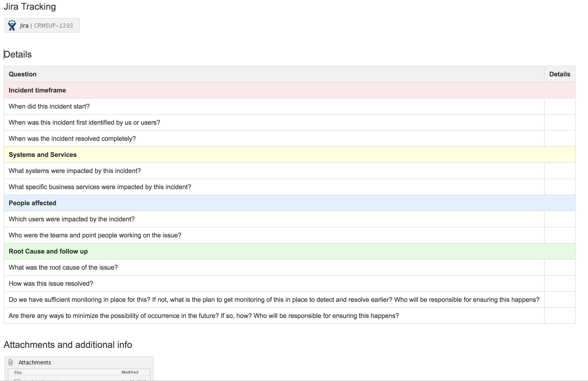The width and height of the screenshot is (588, 381).
Task: Click Details cell for teams and point people row
Action: (559, 235)
